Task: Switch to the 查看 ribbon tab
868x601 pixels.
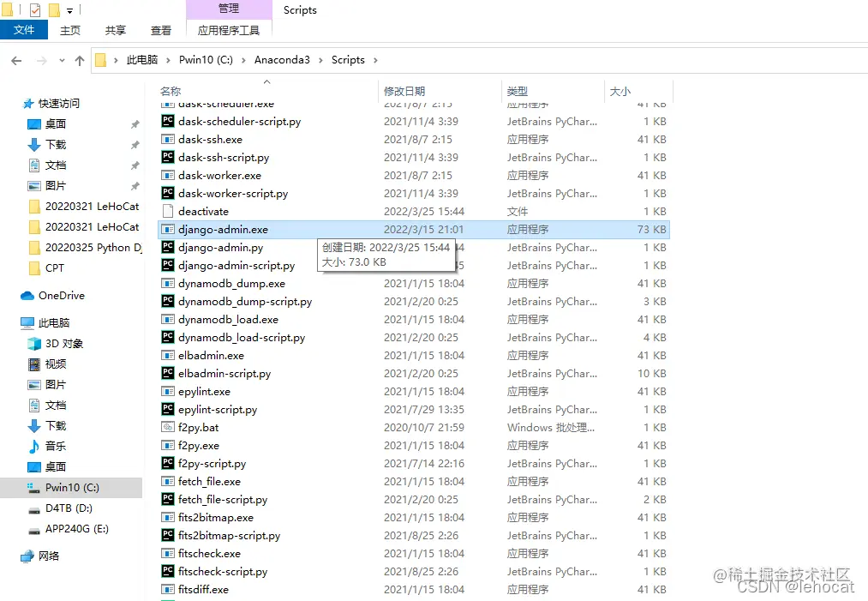Action: pos(161,30)
